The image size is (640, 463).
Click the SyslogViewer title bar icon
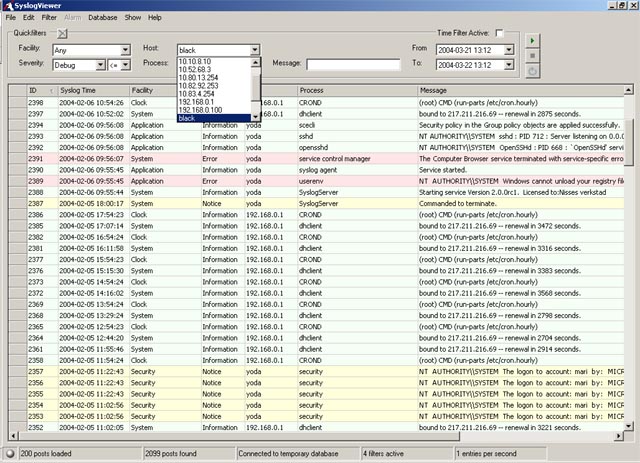[x=8, y=6]
